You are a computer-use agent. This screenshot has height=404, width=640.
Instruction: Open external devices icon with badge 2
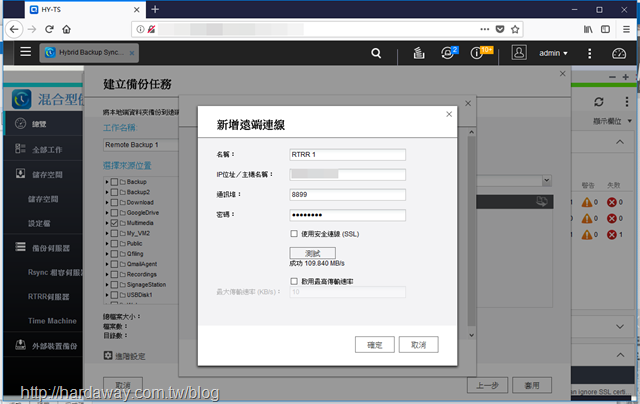pos(449,53)
